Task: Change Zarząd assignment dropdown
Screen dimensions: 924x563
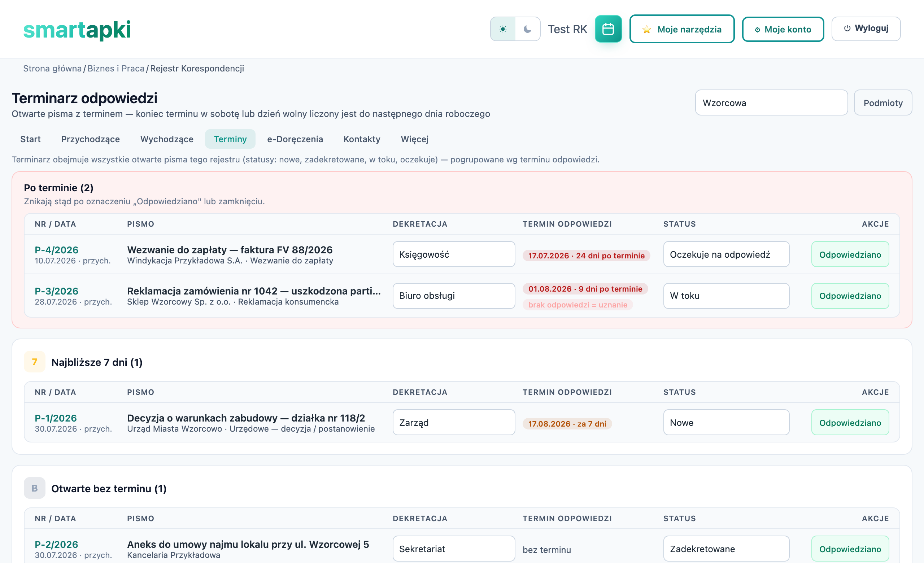Action: pos(454,422)
